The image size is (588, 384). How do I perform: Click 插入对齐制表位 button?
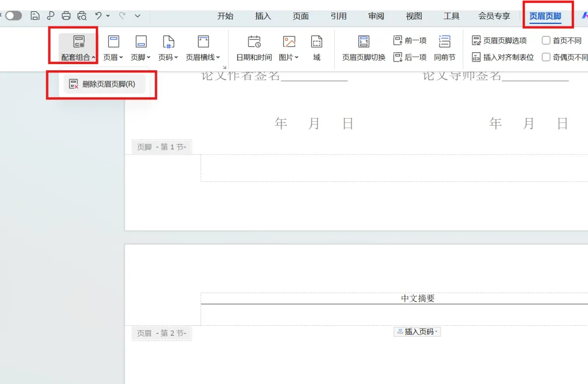point(503,57)
